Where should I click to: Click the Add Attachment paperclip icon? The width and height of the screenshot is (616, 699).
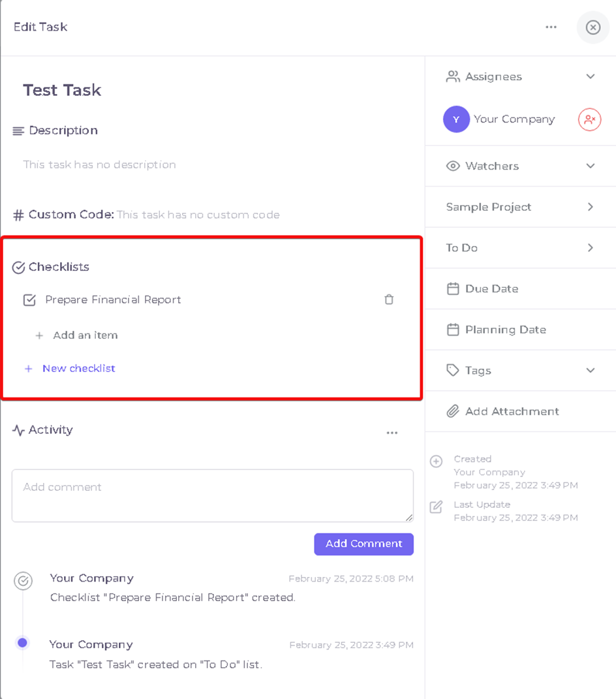(453, 411)
